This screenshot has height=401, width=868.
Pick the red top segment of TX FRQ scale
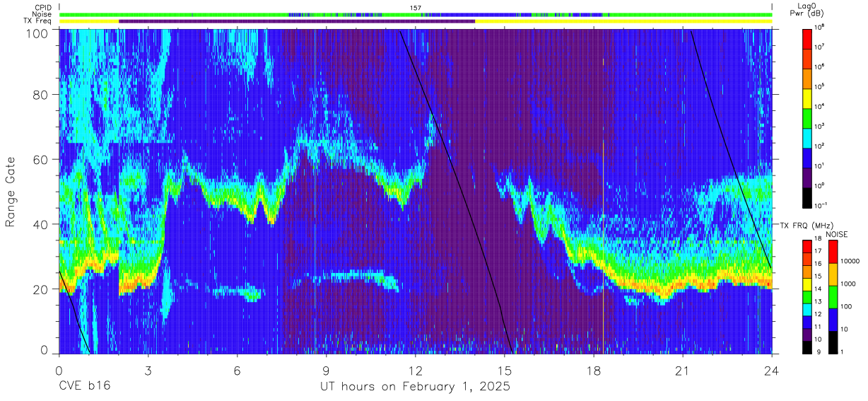(x=807, y=245)
